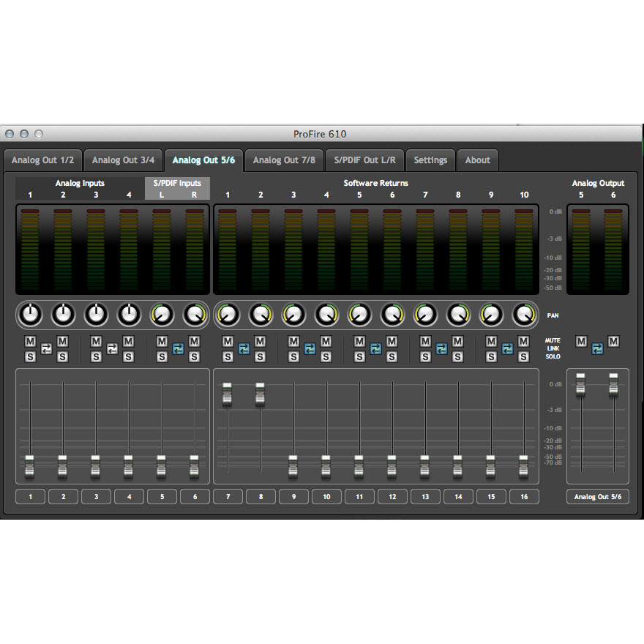This screenshot has width=644, height=644.
Task: Select the channel name box reading 16
Action: click(x=524, y=497)
